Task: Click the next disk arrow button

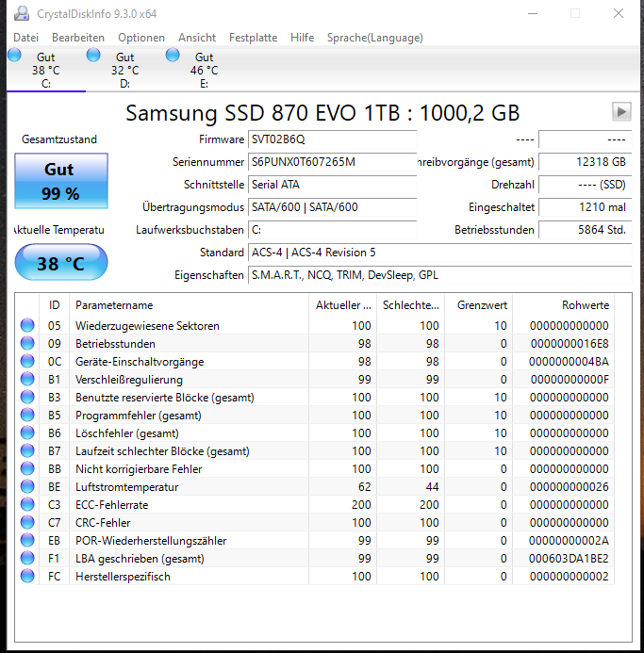Action: [x=621, y=111]
